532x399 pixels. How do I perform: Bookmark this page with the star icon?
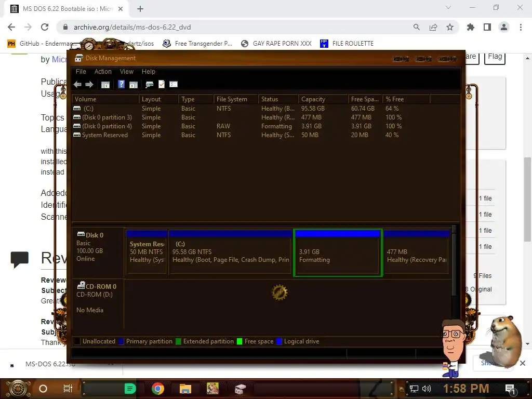tap(450, 27)
